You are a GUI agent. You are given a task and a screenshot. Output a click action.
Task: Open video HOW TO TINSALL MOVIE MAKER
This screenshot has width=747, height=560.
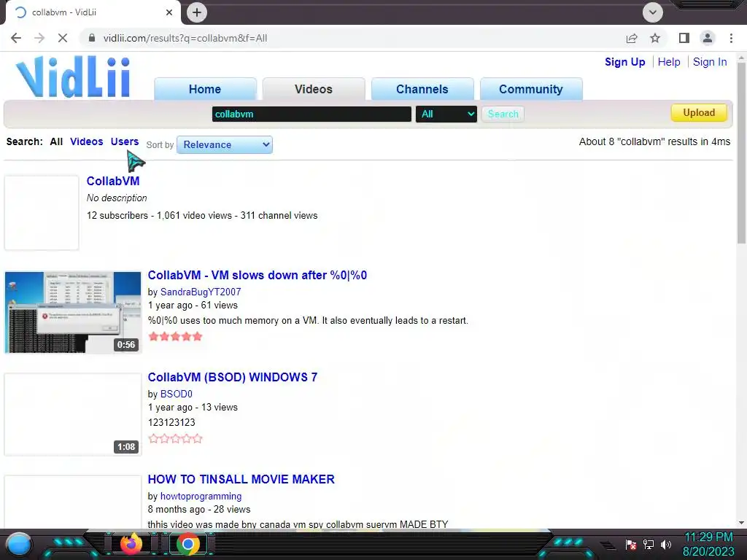241,479
